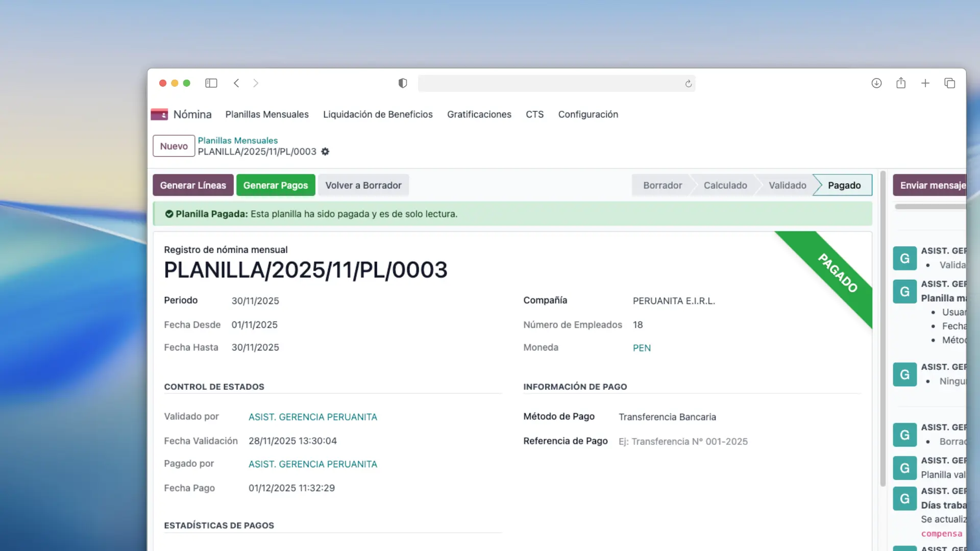Expand the Configuración menu
Viewport: 980px width, 551px height.
tap(588, 114)
